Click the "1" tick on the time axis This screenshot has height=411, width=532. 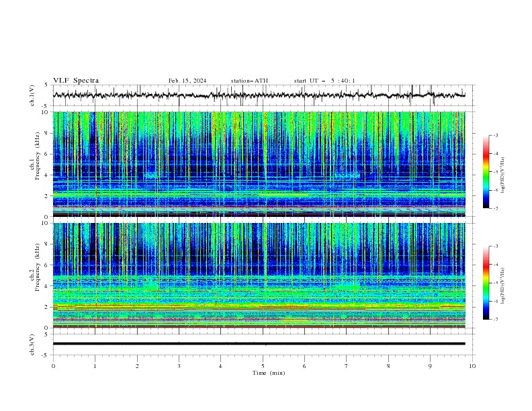click(x=95, y=366)
